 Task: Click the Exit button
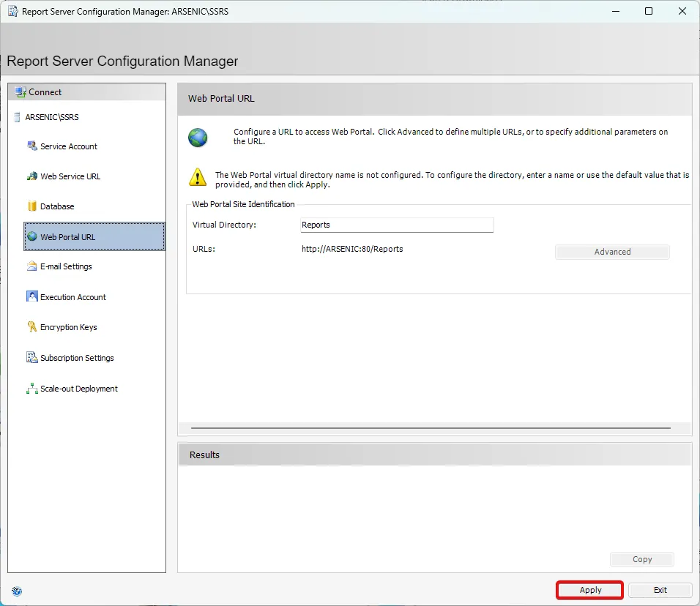click(x=660, y=590)
